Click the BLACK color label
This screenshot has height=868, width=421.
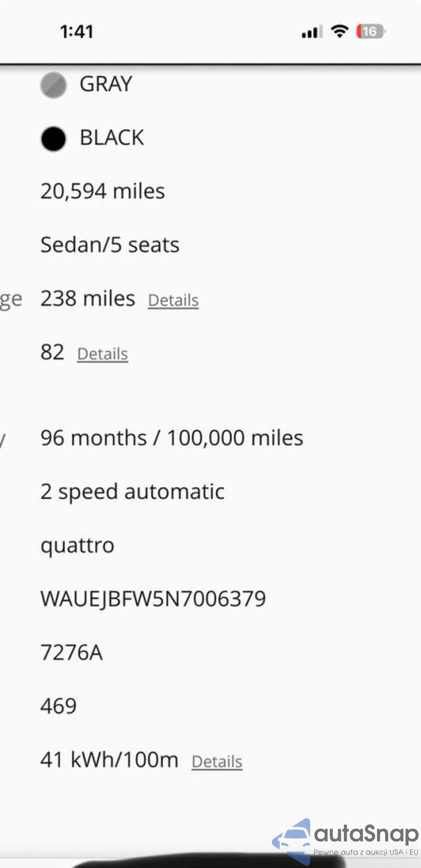pos(112,137)
